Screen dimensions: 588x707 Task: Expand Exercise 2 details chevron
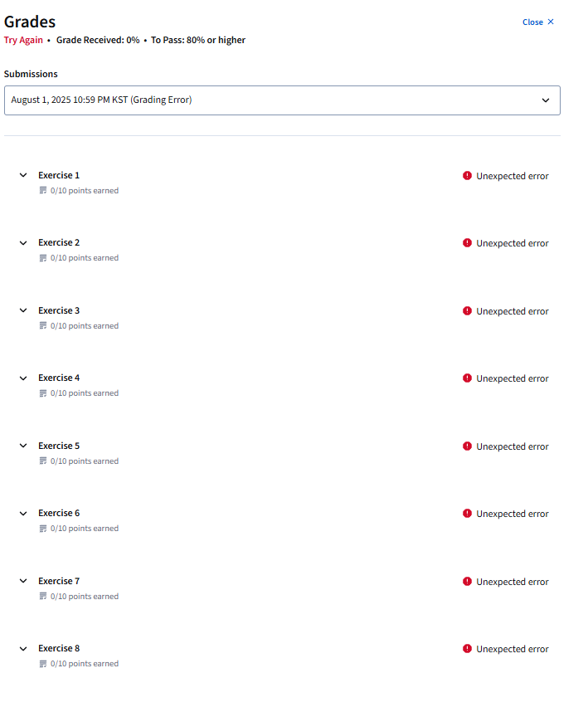tap(23, 243)
